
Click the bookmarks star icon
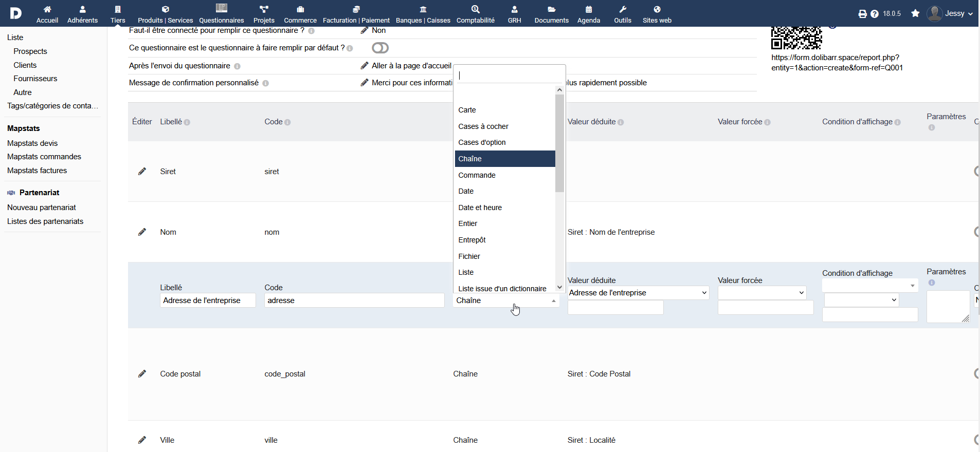pyautogui.click(x=915, y=13)
